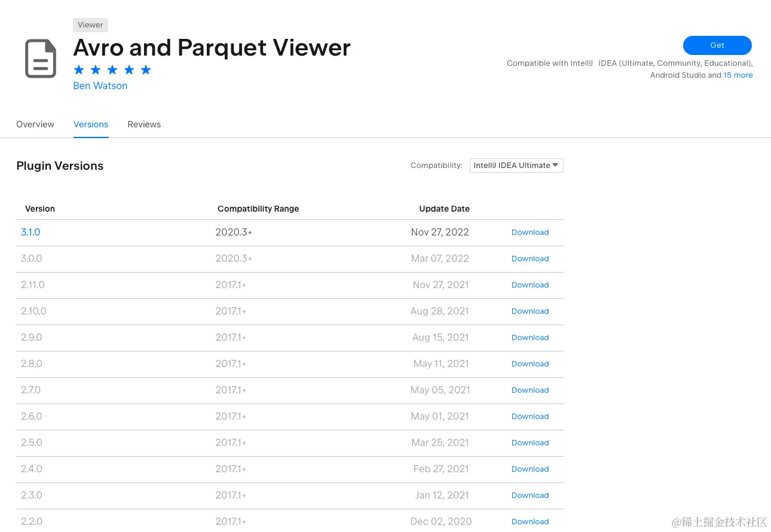The image size is (771, 532).
Task: Click the May 01, 2021 update date
Action: pyautogui.click(x=440, y=417)
